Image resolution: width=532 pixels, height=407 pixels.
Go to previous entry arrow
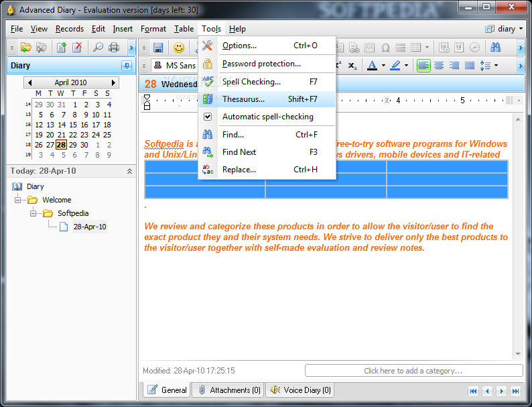click(488, 391)
